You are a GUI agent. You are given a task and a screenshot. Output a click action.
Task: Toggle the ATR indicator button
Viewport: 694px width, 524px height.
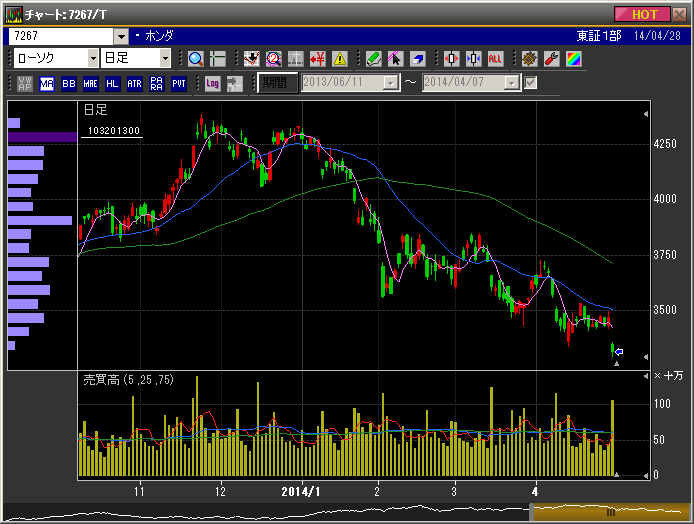(134, 83)
